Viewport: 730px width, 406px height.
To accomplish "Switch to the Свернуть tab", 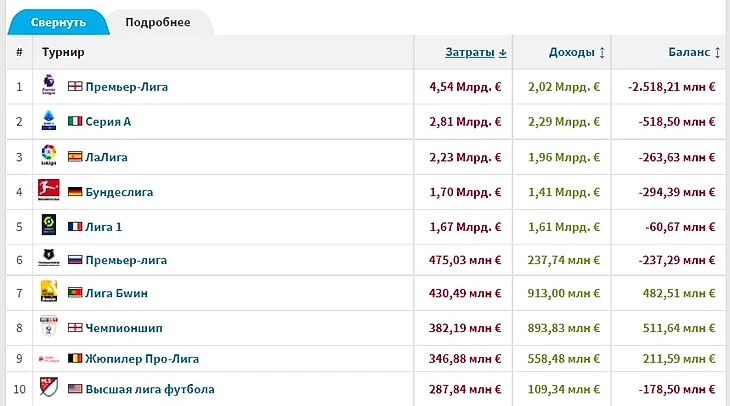I will click(x=58, y=23).
